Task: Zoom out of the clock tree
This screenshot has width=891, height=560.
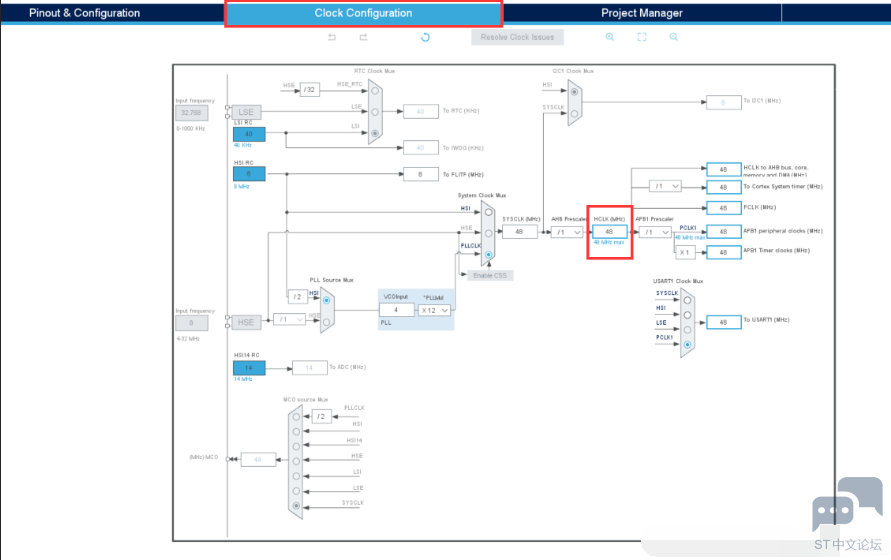Action: [x=673, y=37]
